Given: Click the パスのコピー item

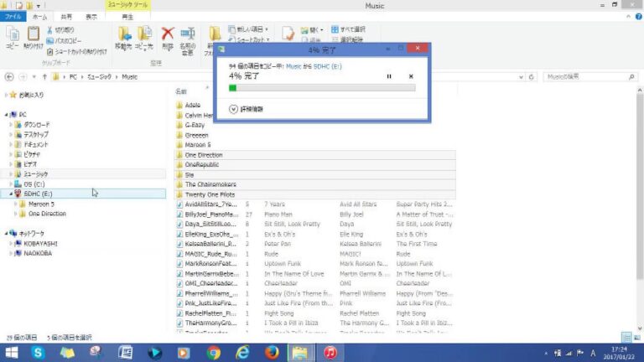Looking at the screenshot, I should coord(64,40).
